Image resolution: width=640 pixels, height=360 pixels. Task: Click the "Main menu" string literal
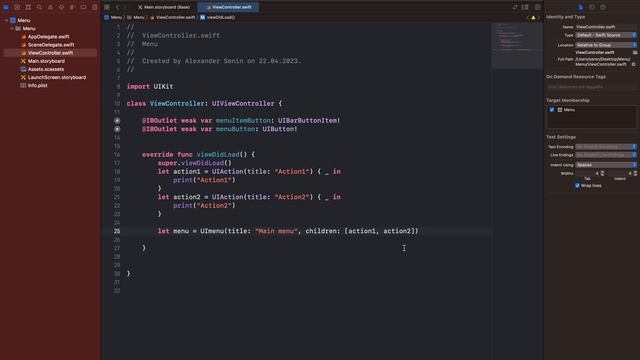[276, 231]
